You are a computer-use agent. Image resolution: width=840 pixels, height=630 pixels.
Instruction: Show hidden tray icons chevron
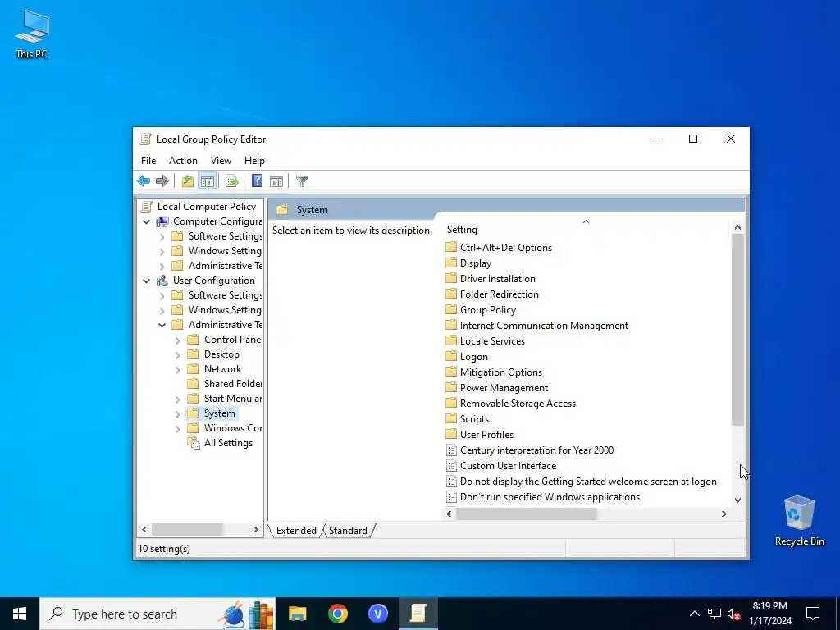(694, 614)
